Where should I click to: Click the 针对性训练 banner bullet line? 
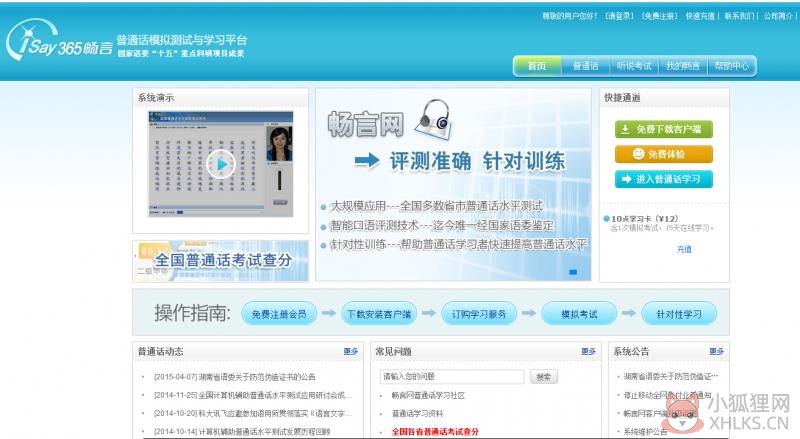[x=459, y=245]
